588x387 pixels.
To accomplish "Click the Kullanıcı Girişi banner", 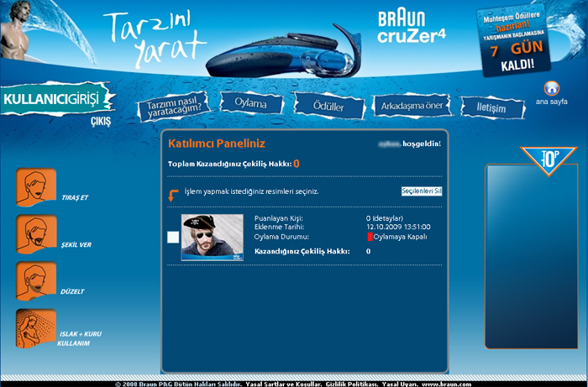I will tap(56, 99).
